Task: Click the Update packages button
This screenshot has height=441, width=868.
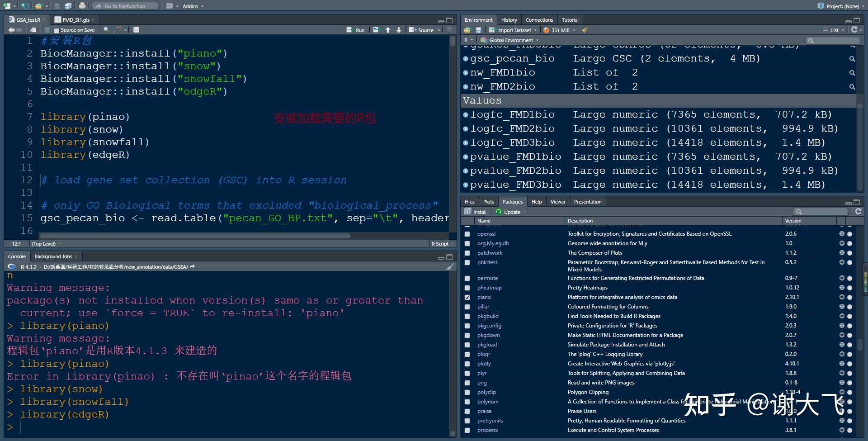Action: (x=508, y=212)
